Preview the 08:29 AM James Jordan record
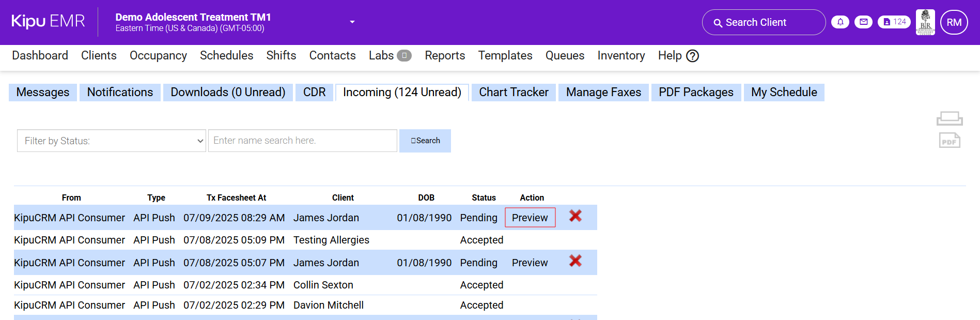 pyautogui.click(x=530, y=218)
